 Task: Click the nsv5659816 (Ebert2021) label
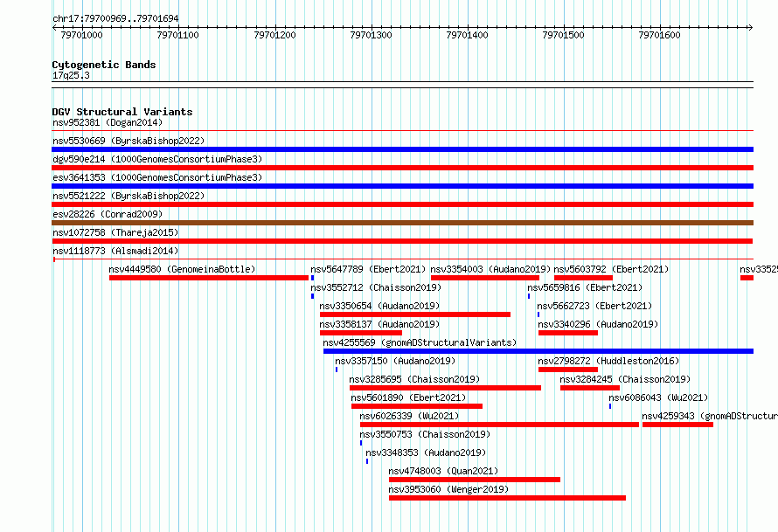pyautogui.click(x=585, y=287)
